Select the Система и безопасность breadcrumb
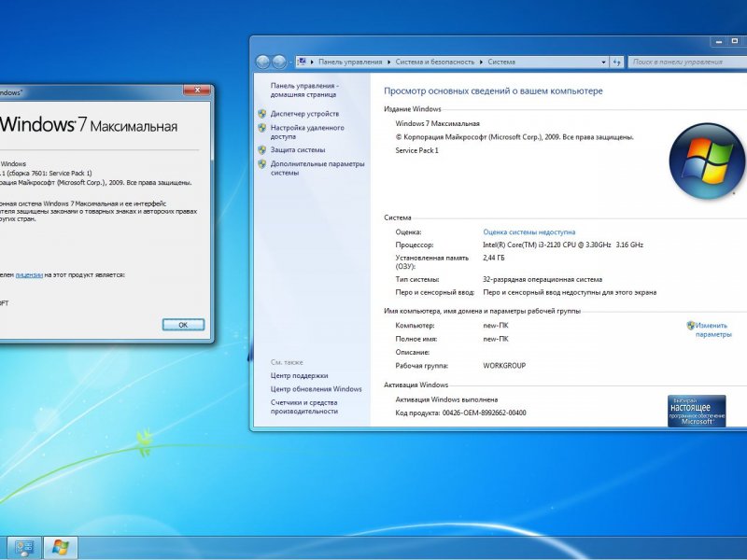The image size is (747, 560). point(435,62)
